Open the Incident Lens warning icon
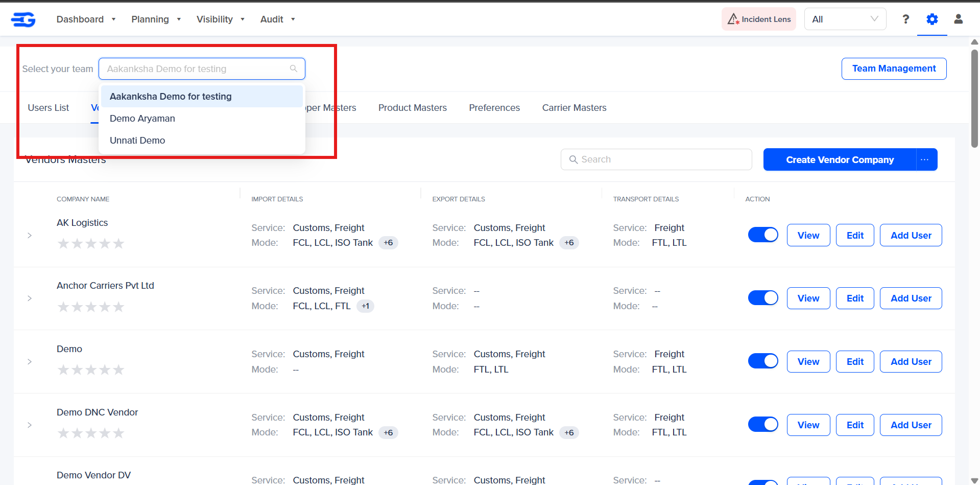 click(733, 19)
